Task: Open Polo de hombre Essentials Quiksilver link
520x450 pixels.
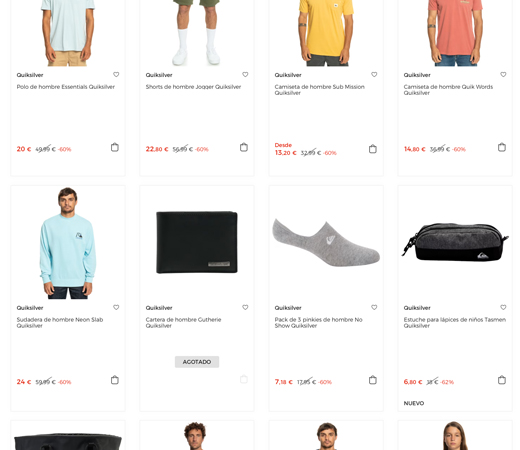Action: pos(66,87)
